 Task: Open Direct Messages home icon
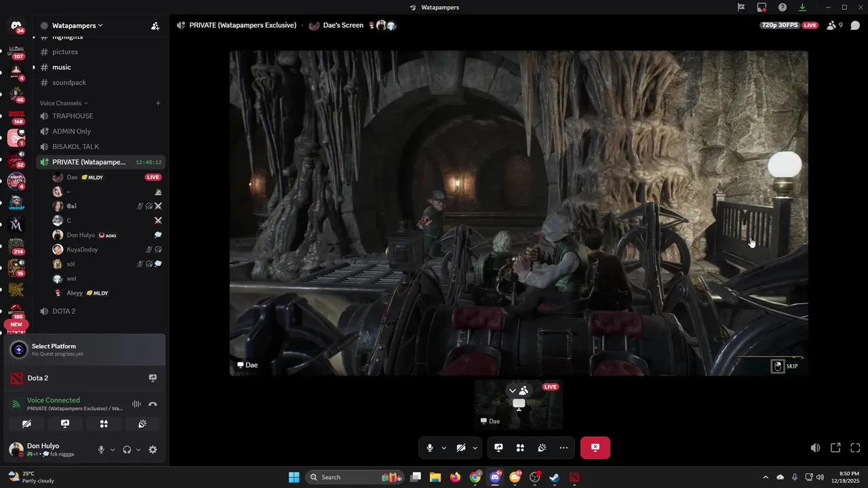(x=16, y=26)
